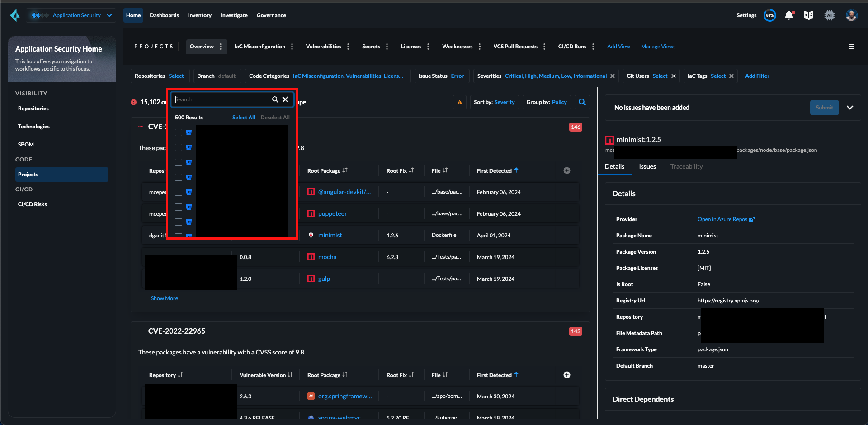Screen dimensions: 868x425
Task: Open the hamburger menu at right of Projects
Action: 851,47
